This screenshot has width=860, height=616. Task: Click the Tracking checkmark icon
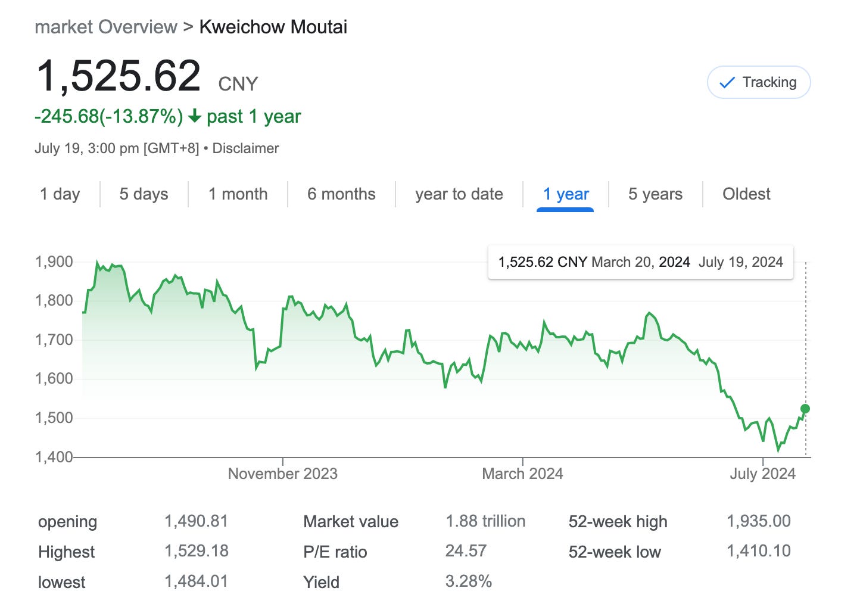pyautogui.click(x=727, y=83)
